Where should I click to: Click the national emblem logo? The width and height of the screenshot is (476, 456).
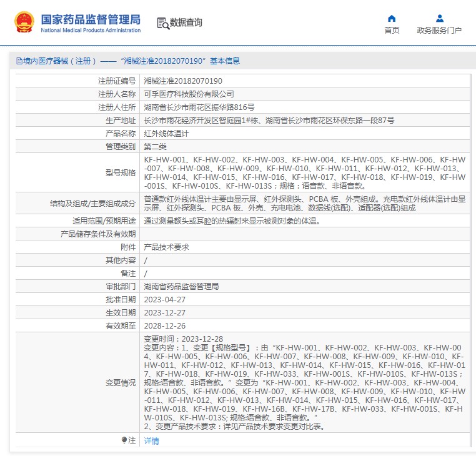(x=24, y=22)
